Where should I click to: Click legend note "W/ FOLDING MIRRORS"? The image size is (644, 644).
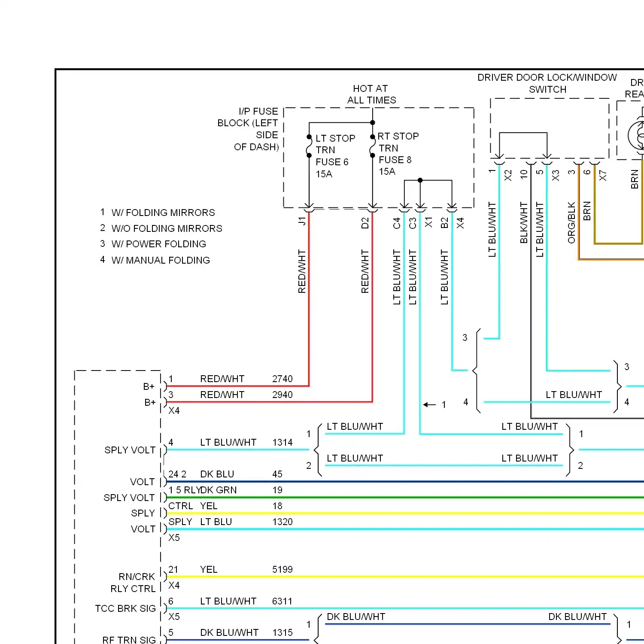[x=163, y=213]
